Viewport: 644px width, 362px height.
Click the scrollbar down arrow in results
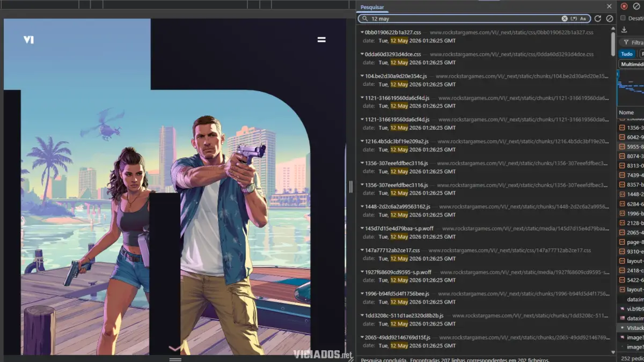click(x=613, y=352)
